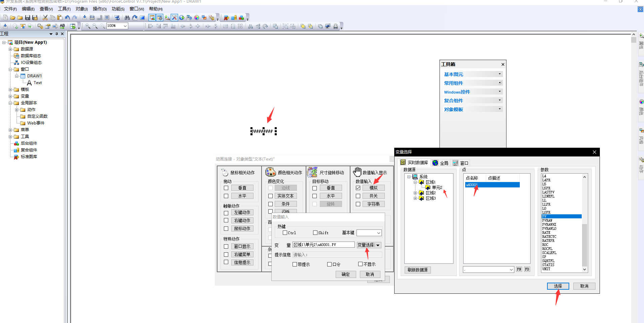Image resolution: width=644 pixels, height=323 pixels.
Task: Uncheck the 模拟 numeric input checkbox
Action: tap(358, 188)
